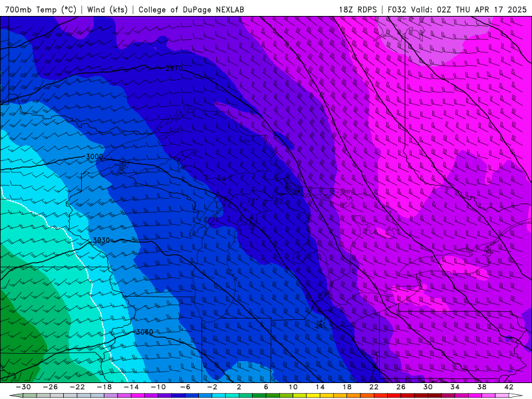Image resolution: width=532 pixels, height=399 pixels.
Task: Click the 26 value on the color scale
Action: pos(401,387)
